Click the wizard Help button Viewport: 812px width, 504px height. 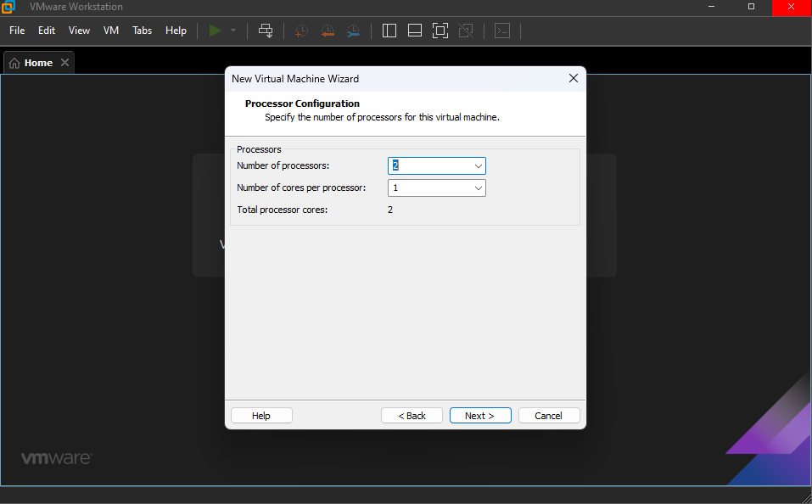pos(261,416)
